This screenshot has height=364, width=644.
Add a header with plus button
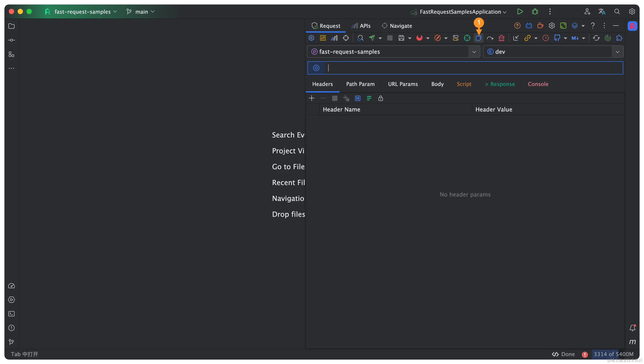[x=311, y=98]
